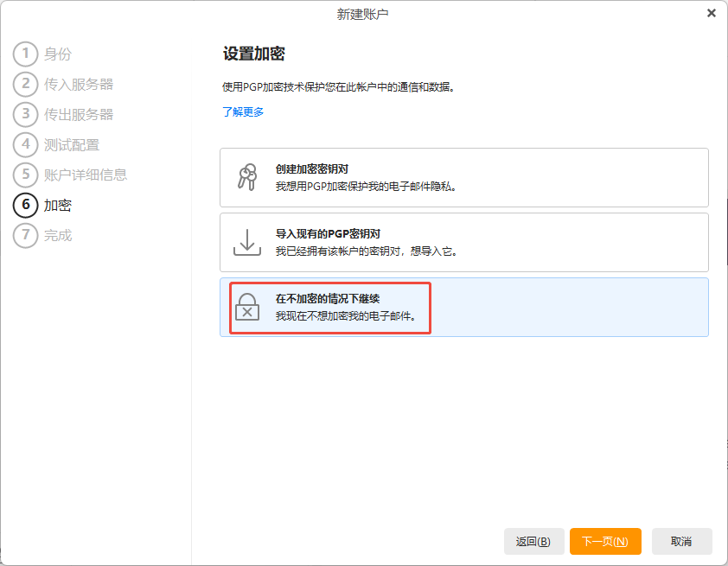
Task: Select the 创建加密密钥对 option card
Action: (464, 178)
